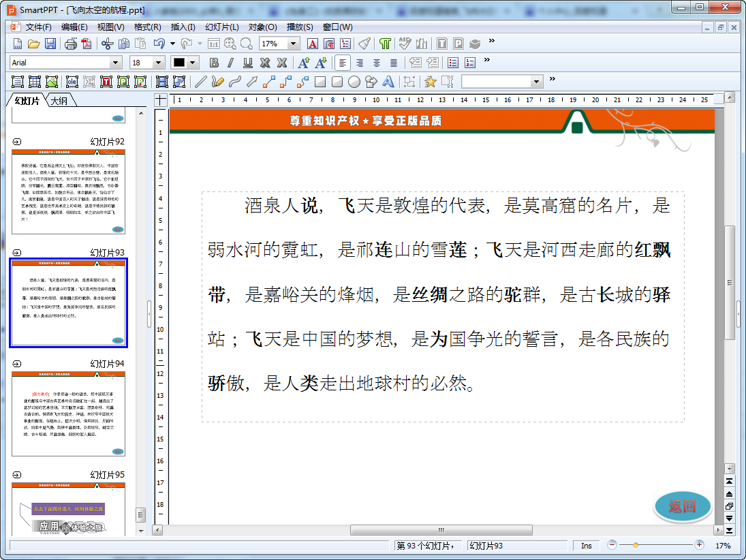Click the star animation effects icon
The height and width of the screenshot is (560, 746).
click(430, 82)
